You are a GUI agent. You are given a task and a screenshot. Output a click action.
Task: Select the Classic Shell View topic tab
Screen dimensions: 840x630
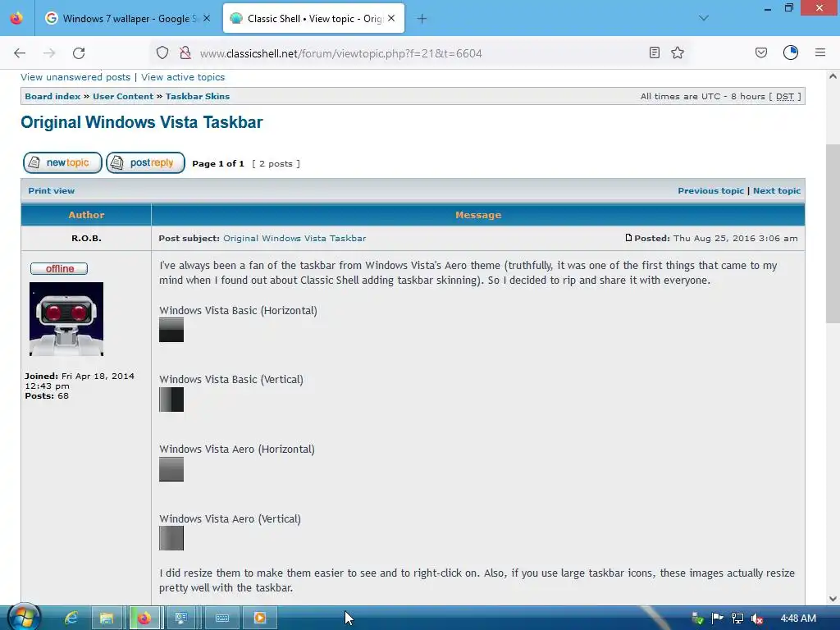pyautogui.click(x=314, y=19)
